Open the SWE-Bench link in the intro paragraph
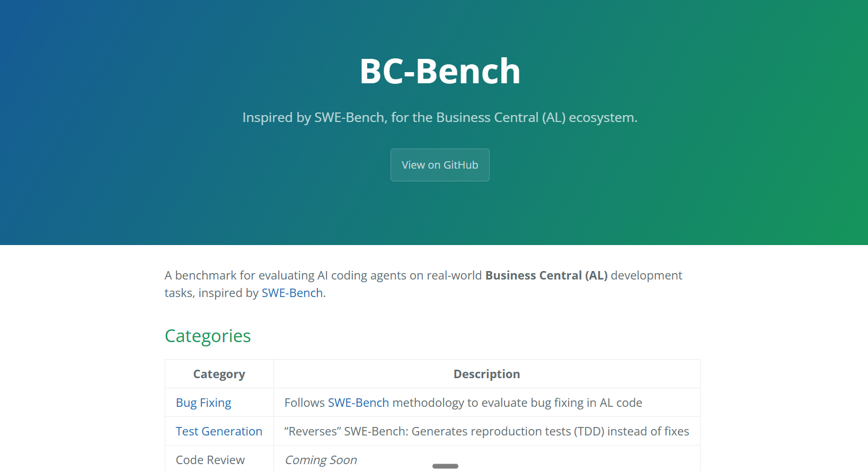Screen dimensions: 868x471 click(292, 293)
